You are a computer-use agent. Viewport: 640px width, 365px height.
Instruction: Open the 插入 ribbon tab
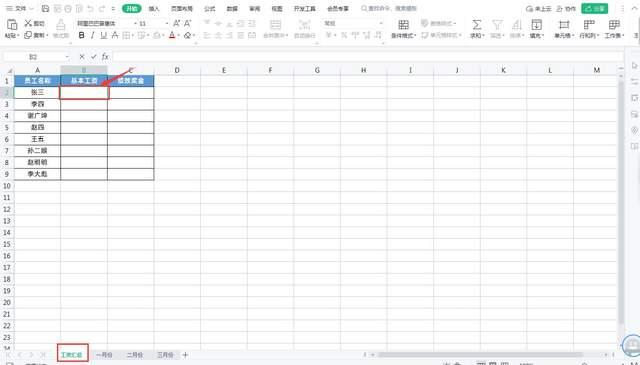click(154, 9)
